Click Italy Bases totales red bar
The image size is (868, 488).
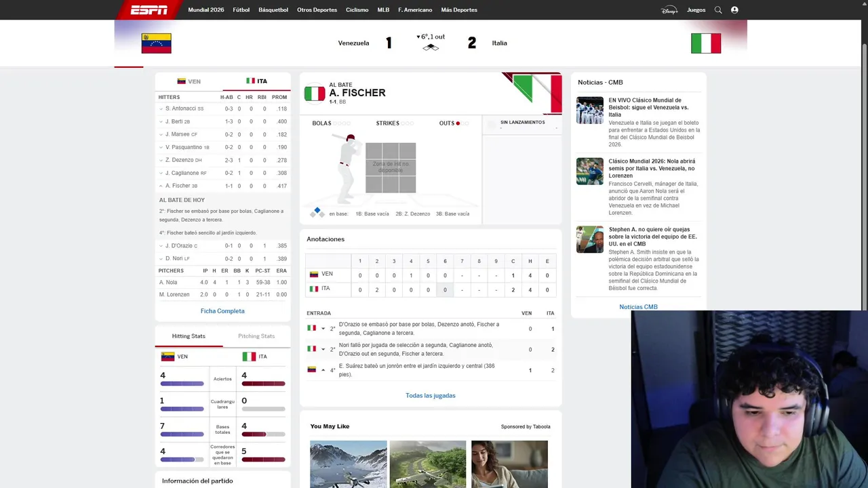pos(254,434)
